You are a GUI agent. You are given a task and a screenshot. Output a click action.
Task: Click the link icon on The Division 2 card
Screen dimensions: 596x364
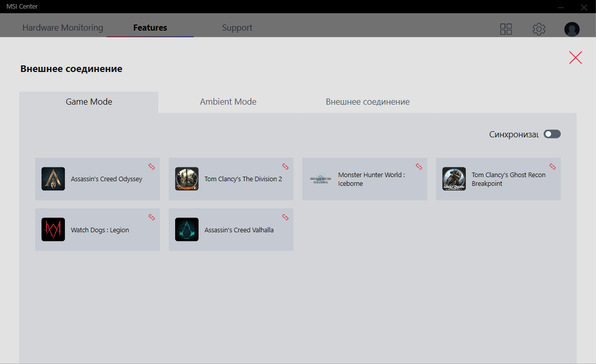click(x=285, y=166)
